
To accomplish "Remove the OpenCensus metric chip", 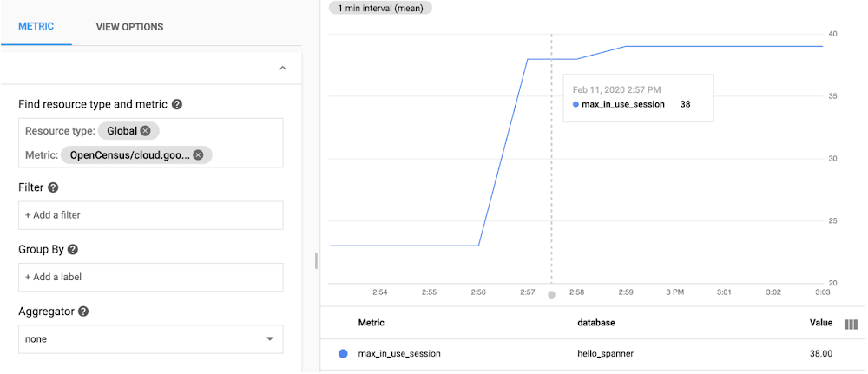I will (198, 155).
